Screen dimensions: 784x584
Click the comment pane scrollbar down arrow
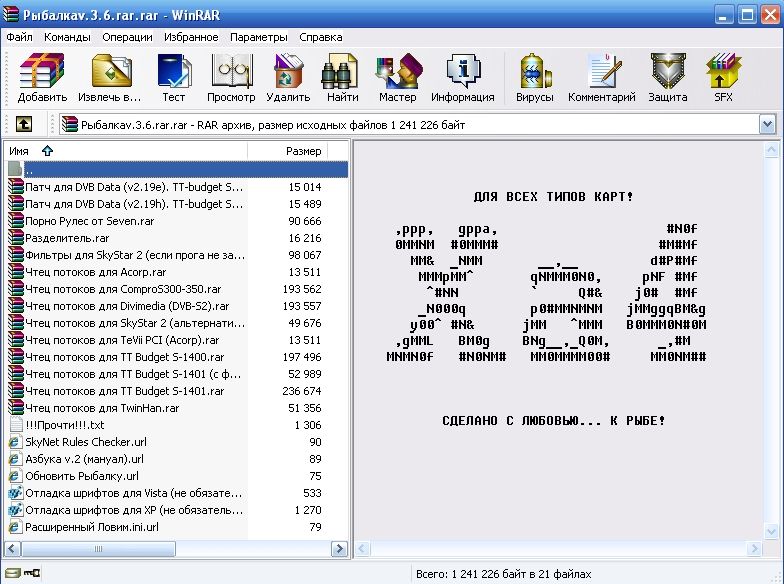coord(770,532)
